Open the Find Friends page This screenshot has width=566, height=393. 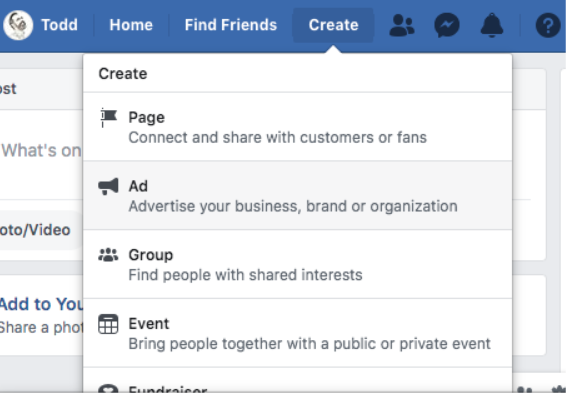(231, 25)
